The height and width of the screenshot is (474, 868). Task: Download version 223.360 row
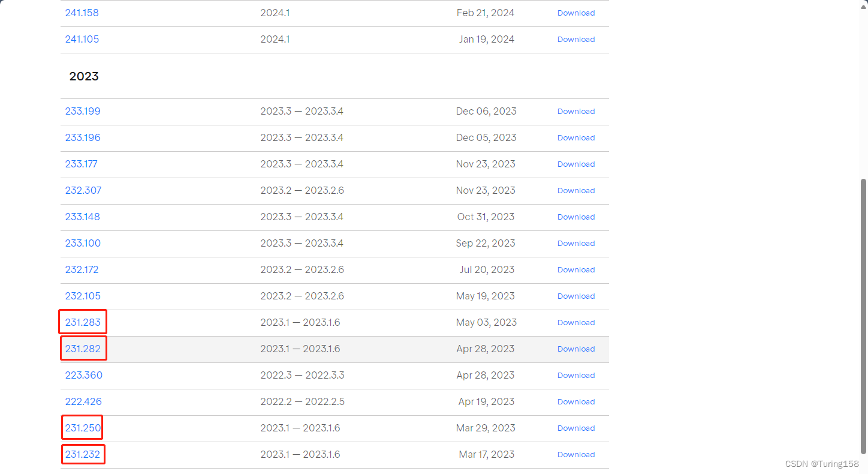pyautogui.click(x=576, y=375)
